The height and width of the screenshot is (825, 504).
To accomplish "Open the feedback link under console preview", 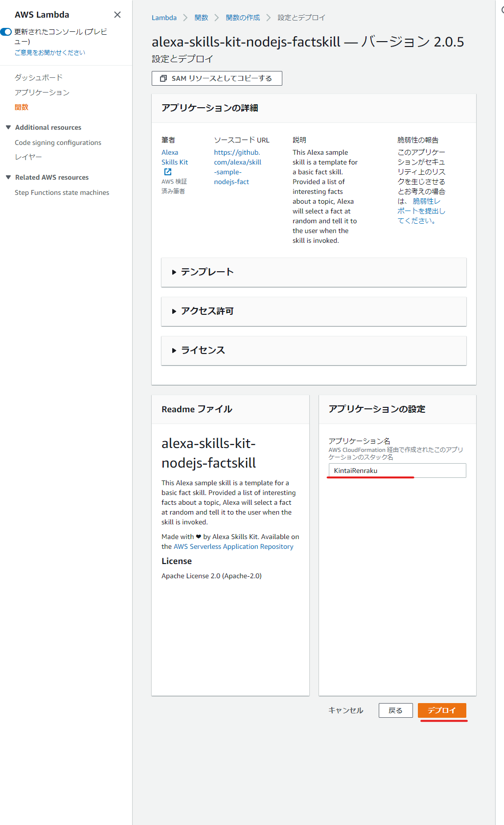I will [50, 52].
